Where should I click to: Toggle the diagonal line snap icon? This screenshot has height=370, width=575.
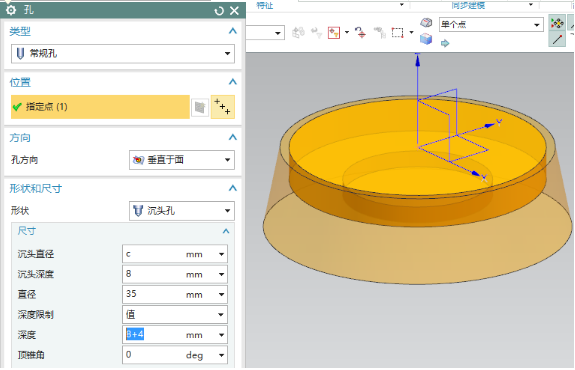[x=557, y=39]
